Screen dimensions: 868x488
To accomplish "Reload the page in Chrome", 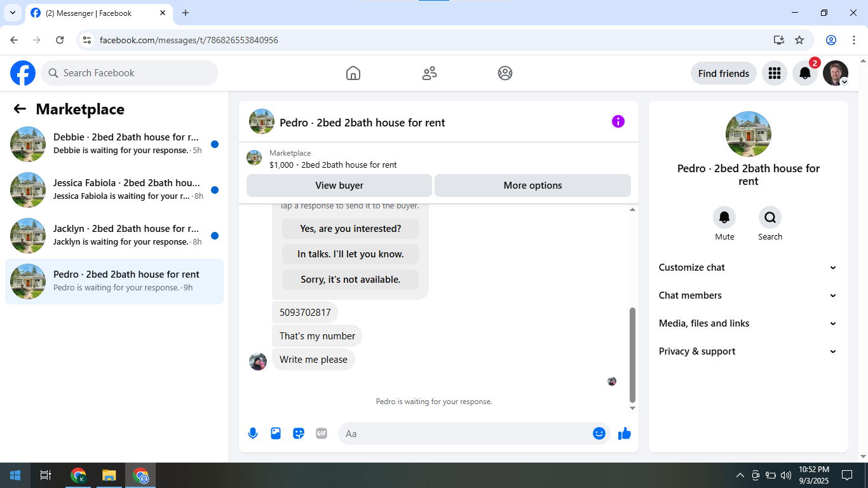I will click(60, 40).
